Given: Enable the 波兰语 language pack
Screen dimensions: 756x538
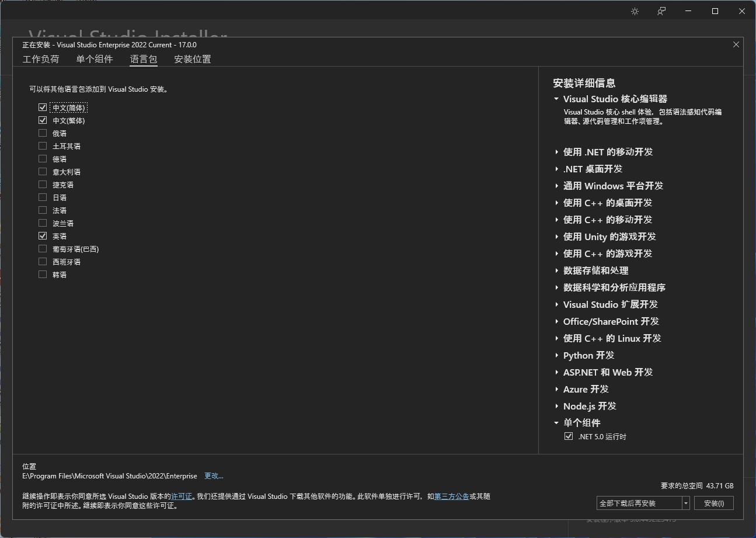Looking at the screenshot, I should click(x=43, y=223).
